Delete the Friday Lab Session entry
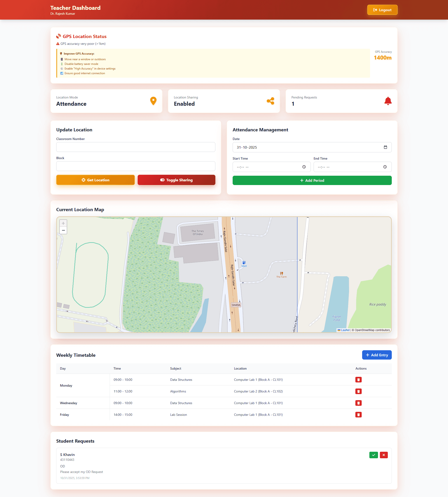 coord(358,415)
